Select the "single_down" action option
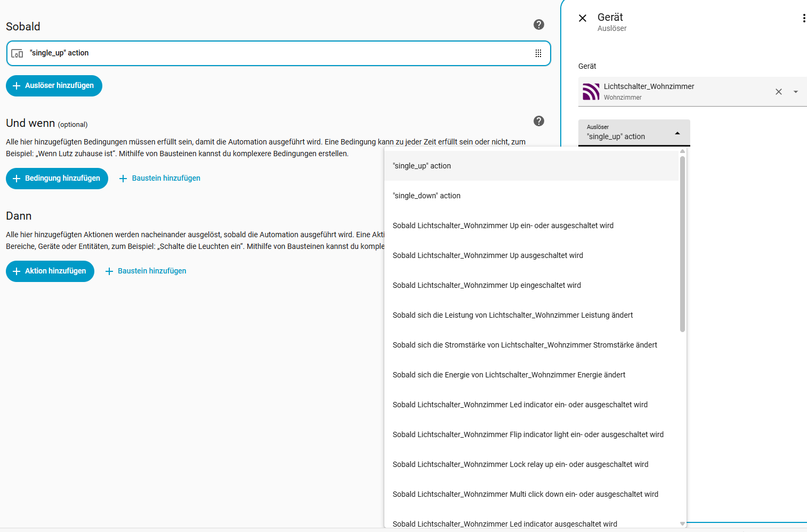Screen dimensions: 807x532 (x=426, y=196)
